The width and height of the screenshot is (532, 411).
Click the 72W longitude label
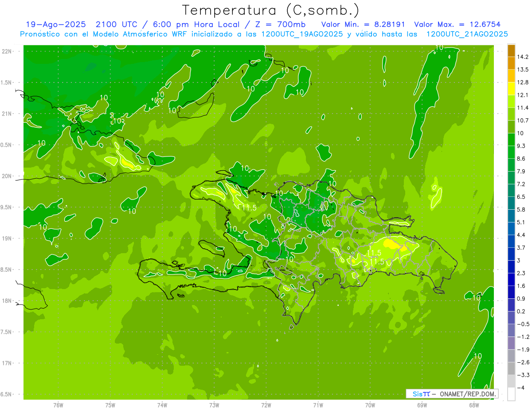click(266, 405)
